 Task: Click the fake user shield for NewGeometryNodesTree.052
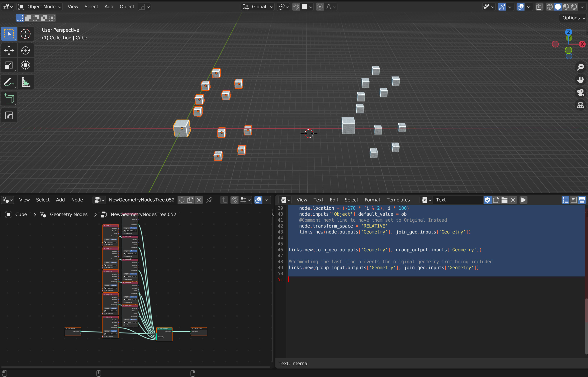182,200
